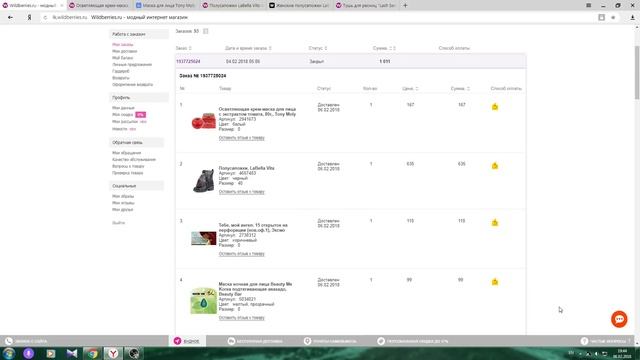Click the frequent questions icon in bottom bar
This screenshot has height=360, width=640.
point(584,341)
